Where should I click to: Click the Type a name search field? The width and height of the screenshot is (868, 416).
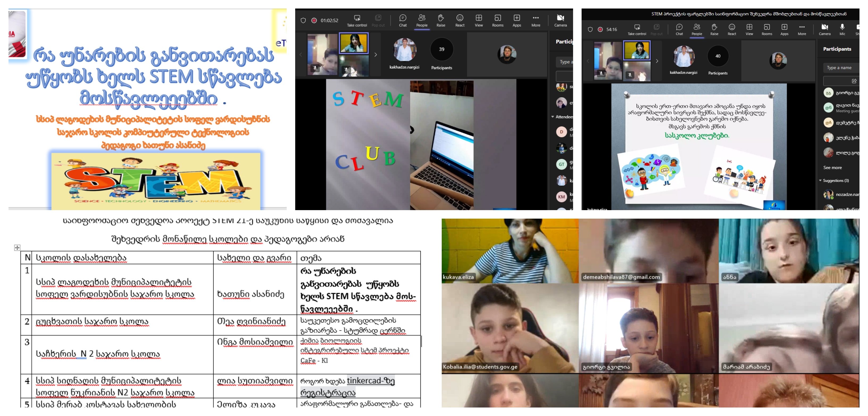[841, 68]
